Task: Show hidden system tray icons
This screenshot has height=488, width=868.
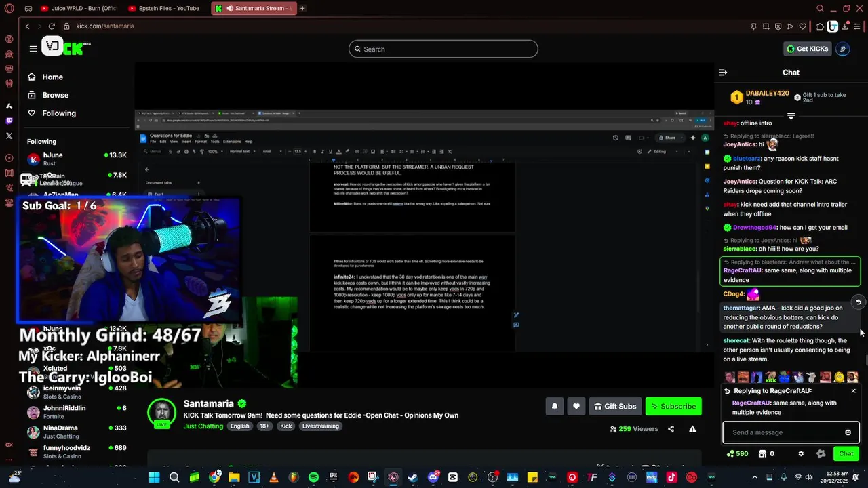Action: coord(755,477)
